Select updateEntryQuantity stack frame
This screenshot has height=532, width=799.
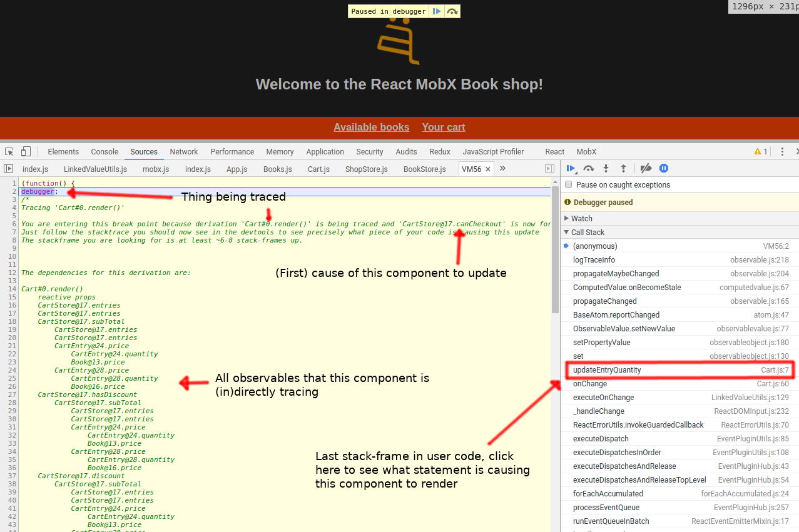tap(607, 369)
